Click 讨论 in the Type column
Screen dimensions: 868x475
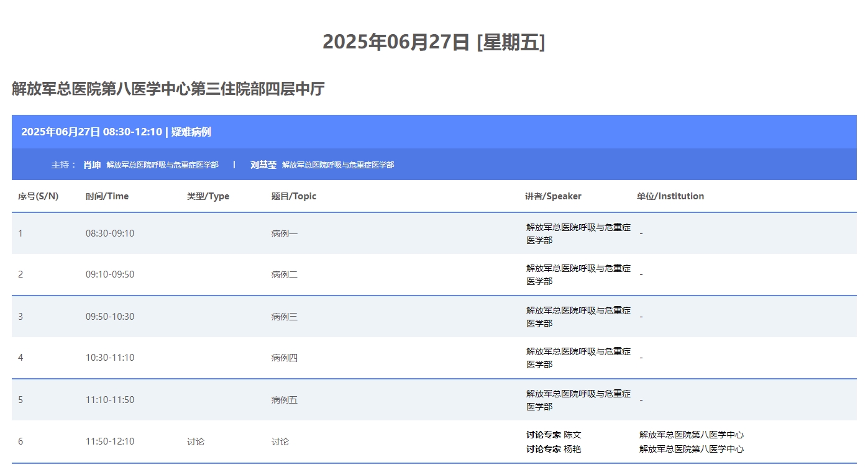(196, 441)
